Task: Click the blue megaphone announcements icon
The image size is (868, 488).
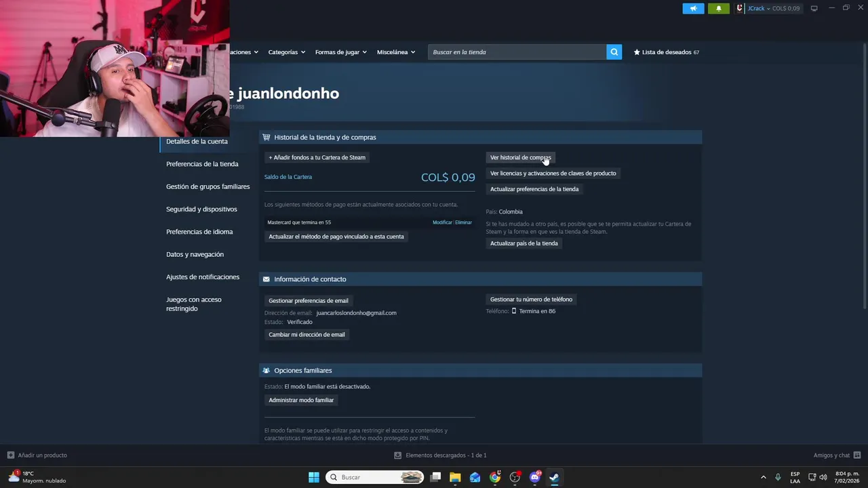Action: [693, 9]
